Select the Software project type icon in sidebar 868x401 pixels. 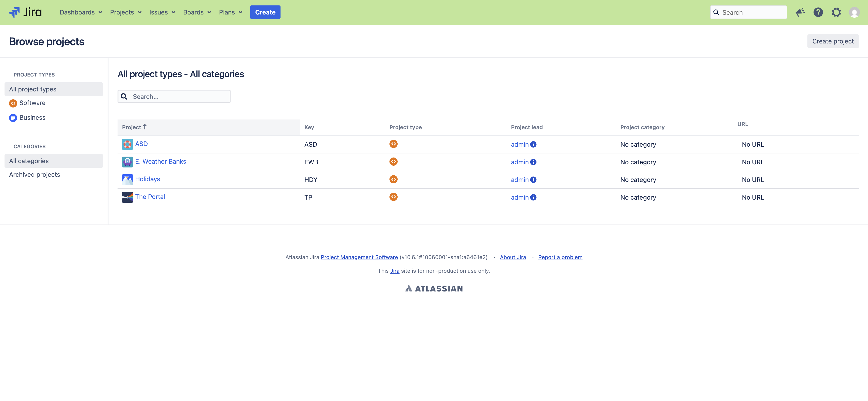pos(13,103)
